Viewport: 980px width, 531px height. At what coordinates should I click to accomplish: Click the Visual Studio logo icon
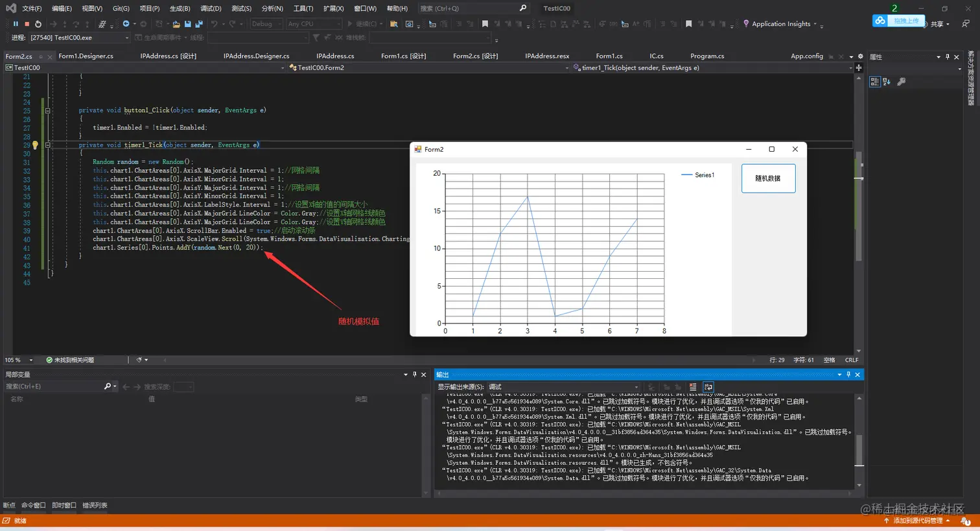(x=10, y=8)
